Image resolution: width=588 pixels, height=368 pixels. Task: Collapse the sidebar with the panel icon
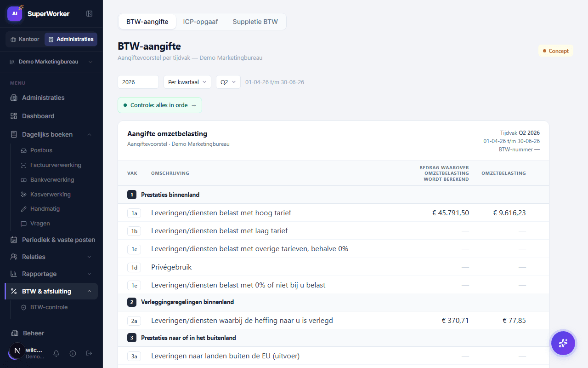[x=90, y=14]
